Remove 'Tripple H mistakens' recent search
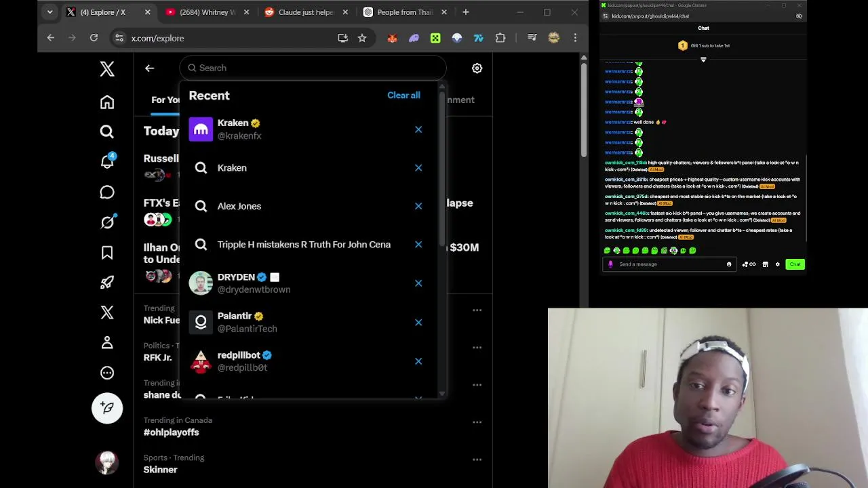Screen dimensions: 868x488 point(418,244)
